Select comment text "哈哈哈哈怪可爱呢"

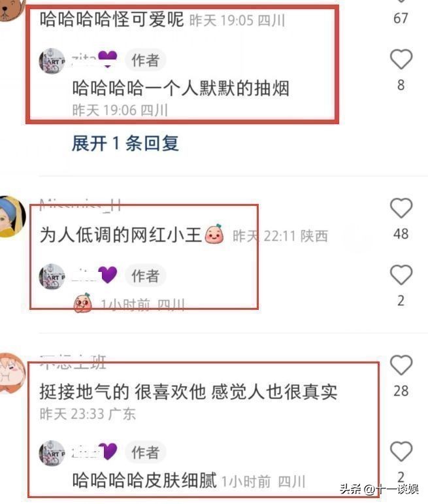[112, 20]
